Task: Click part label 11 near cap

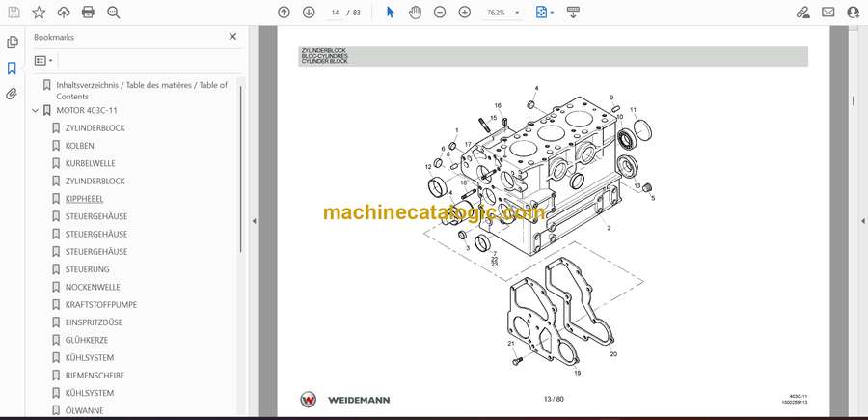Action: (x=634, y=110)
